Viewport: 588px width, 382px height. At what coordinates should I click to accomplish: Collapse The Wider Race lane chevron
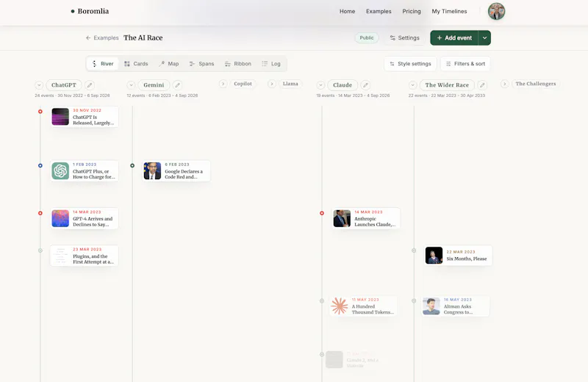pos(412,85)
